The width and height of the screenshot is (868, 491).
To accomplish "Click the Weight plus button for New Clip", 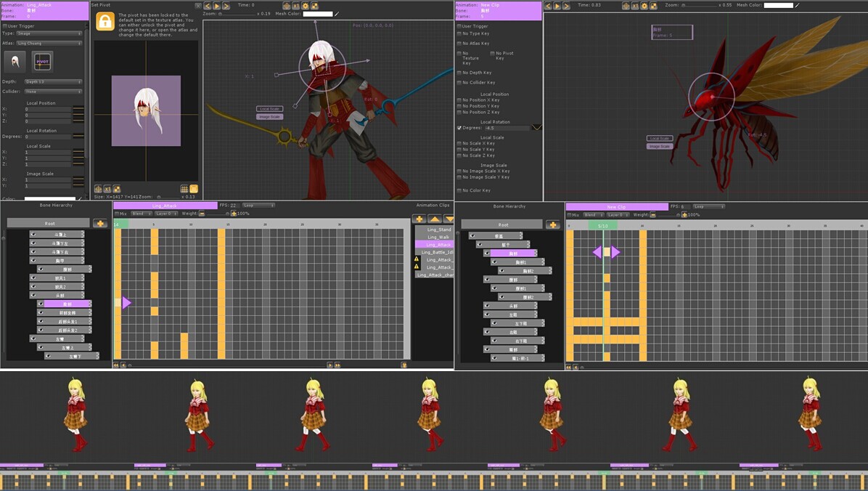I will pos(684,214).
